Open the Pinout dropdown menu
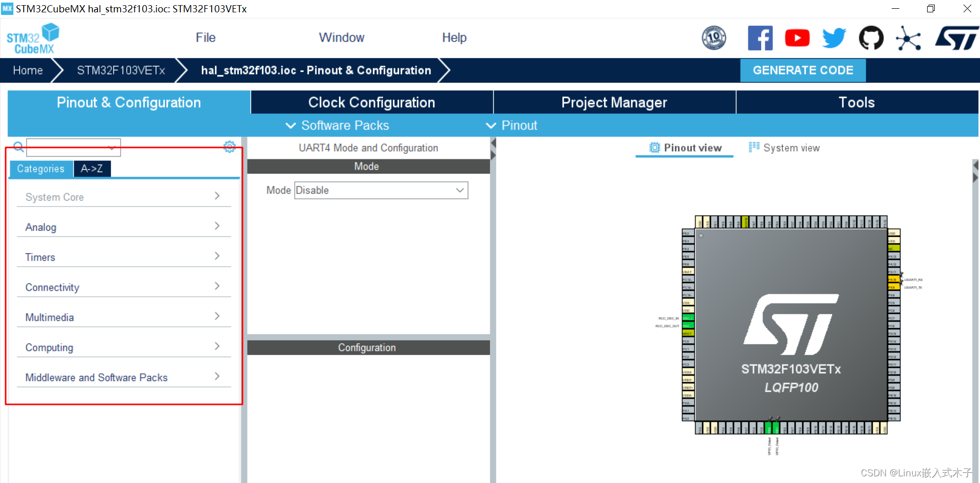This screenshot has height=483, width=980. pos(512,125)
